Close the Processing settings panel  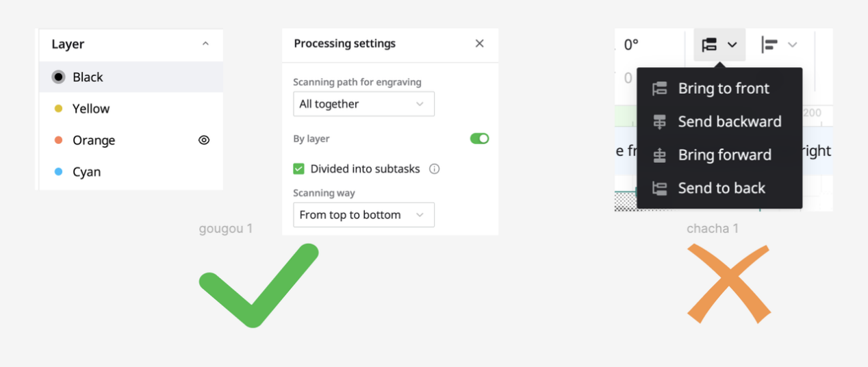click(x=479, y=44)
